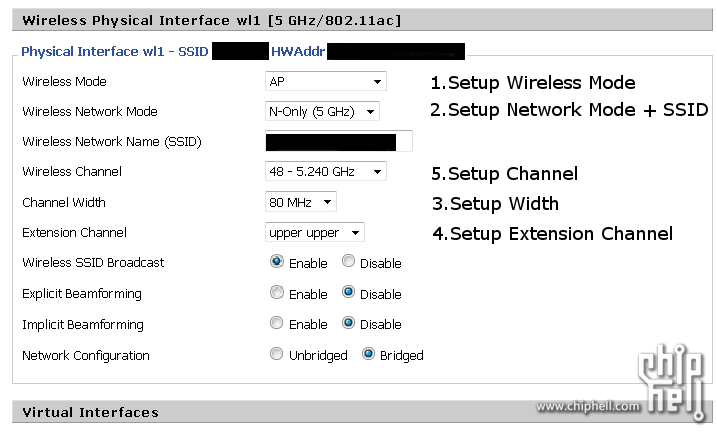Click the Wireless Network Name (SSID) field
The width and height of the screenshot is (717, 435).
tap(339, 141)
